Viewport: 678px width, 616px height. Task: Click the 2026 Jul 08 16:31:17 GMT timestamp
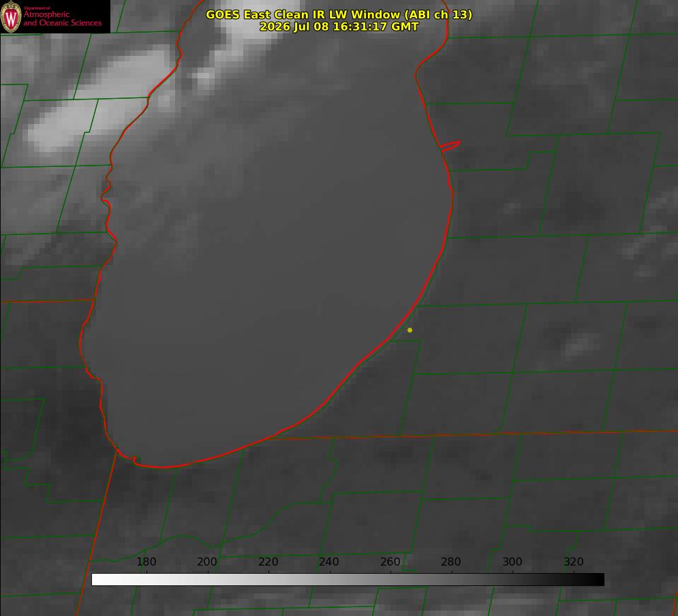coord(339,27)
